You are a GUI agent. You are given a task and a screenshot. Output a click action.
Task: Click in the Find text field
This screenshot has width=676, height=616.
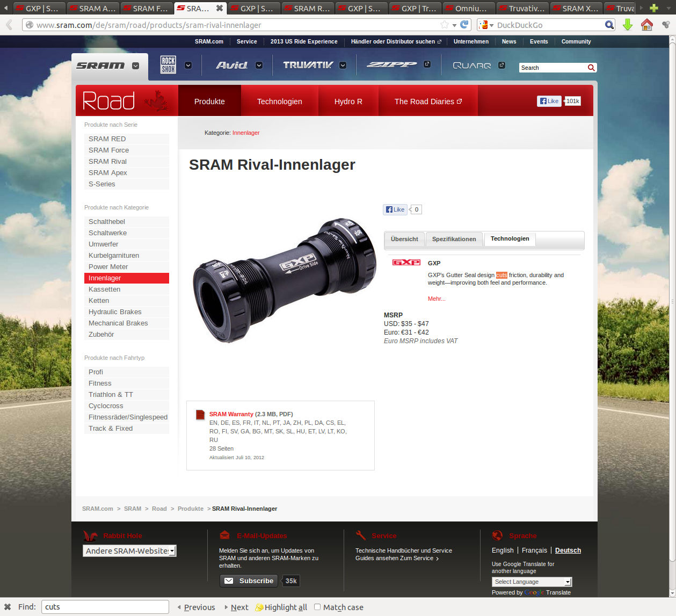point(105,607)
